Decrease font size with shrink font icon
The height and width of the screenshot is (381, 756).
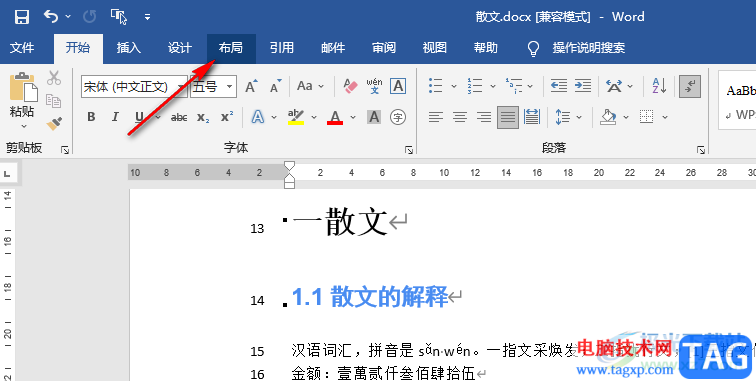pyautogui.click(x=276, y=86)
